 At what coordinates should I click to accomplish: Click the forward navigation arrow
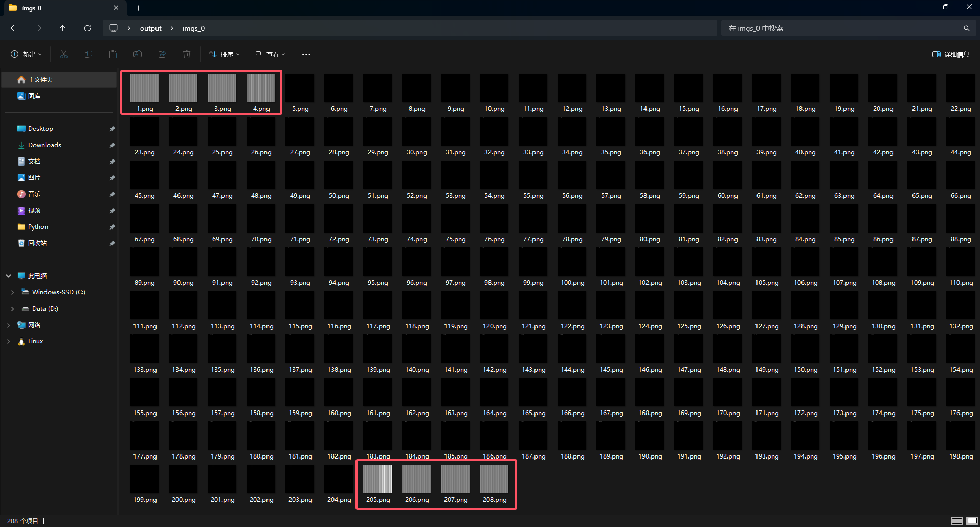38,28
